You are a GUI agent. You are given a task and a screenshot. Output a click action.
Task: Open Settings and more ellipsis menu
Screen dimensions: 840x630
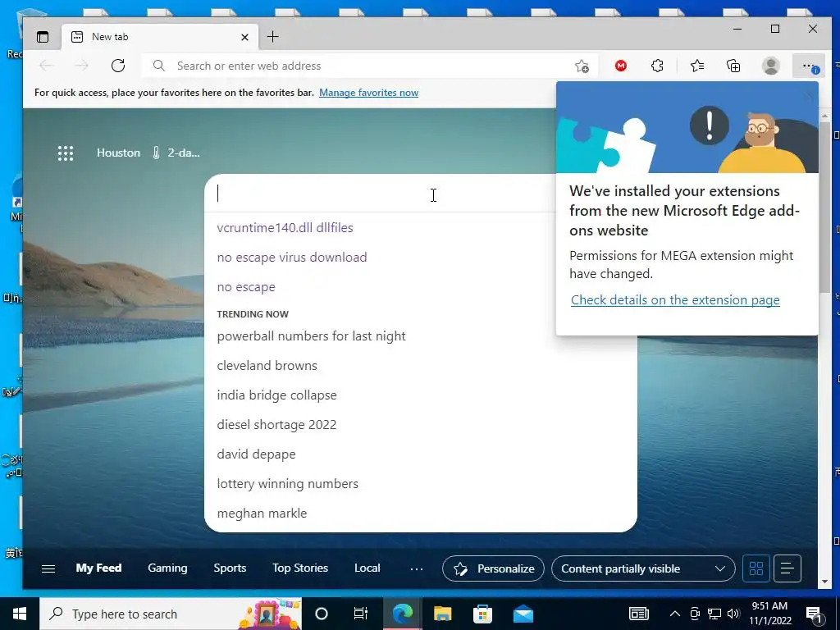809,66
